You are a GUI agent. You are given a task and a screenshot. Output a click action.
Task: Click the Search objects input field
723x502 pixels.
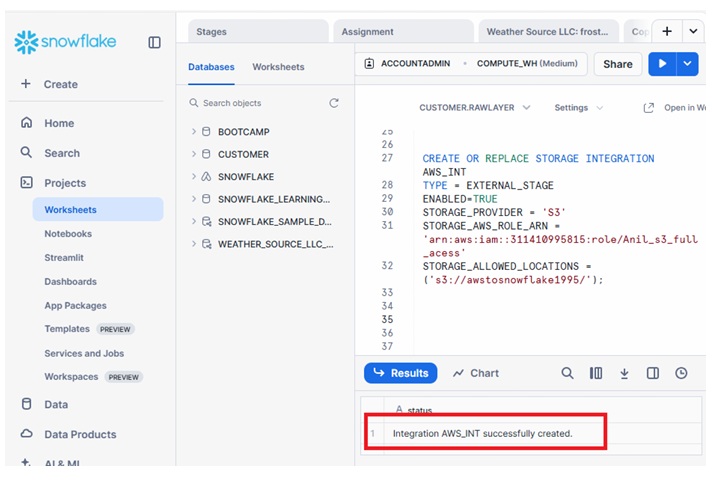(x=258, y=103)
